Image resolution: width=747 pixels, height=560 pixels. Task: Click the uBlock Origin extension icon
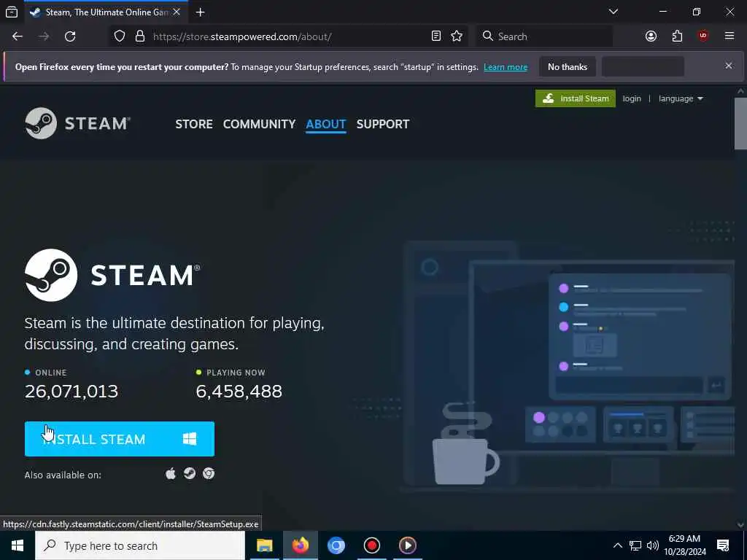(x=703, y=36)
